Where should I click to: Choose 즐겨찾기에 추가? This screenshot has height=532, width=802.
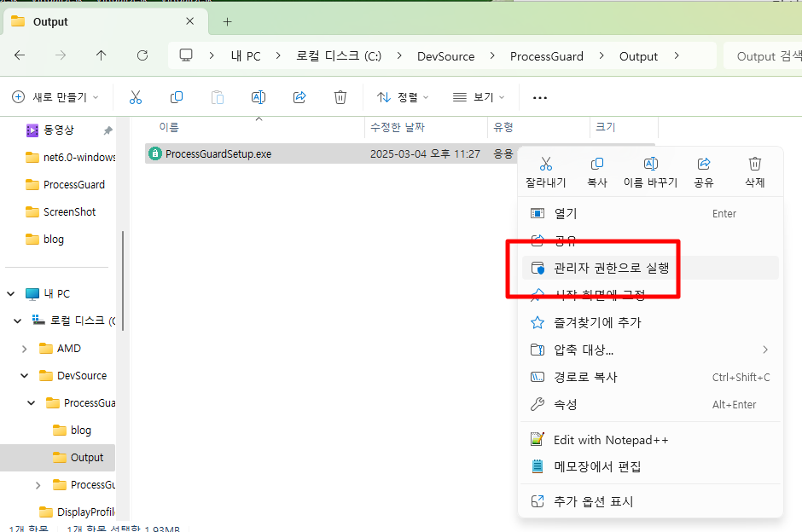pyautogui.click(x=649, y=322)
